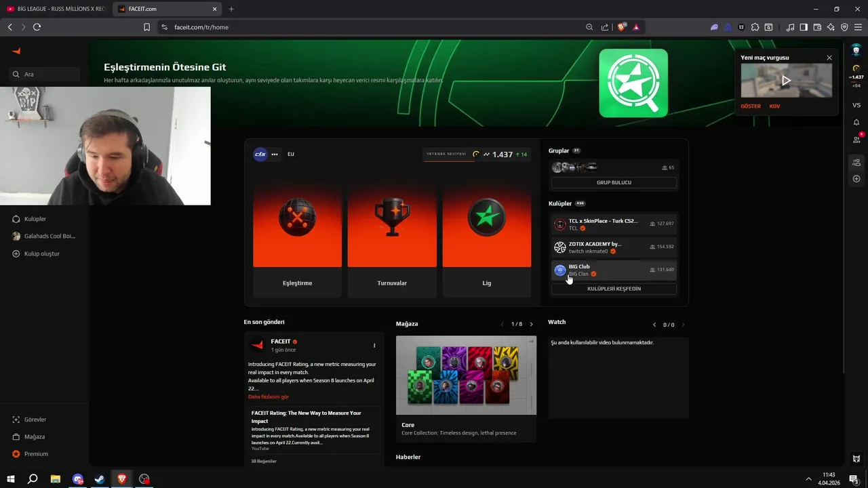Image resolution: width=868 pixels, height=488 pixels.
Task: Open the group avatars row with 65 members
Action: [x=614, y=167]
